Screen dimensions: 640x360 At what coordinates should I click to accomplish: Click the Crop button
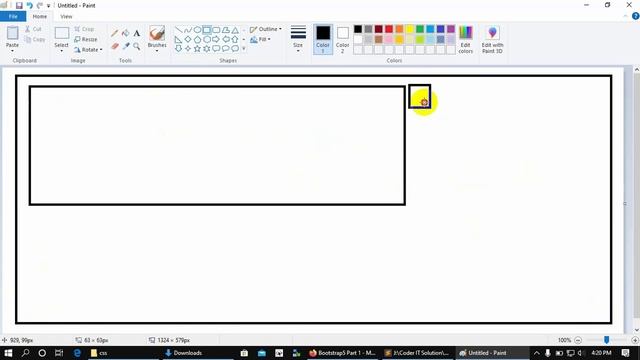[84, 29]
